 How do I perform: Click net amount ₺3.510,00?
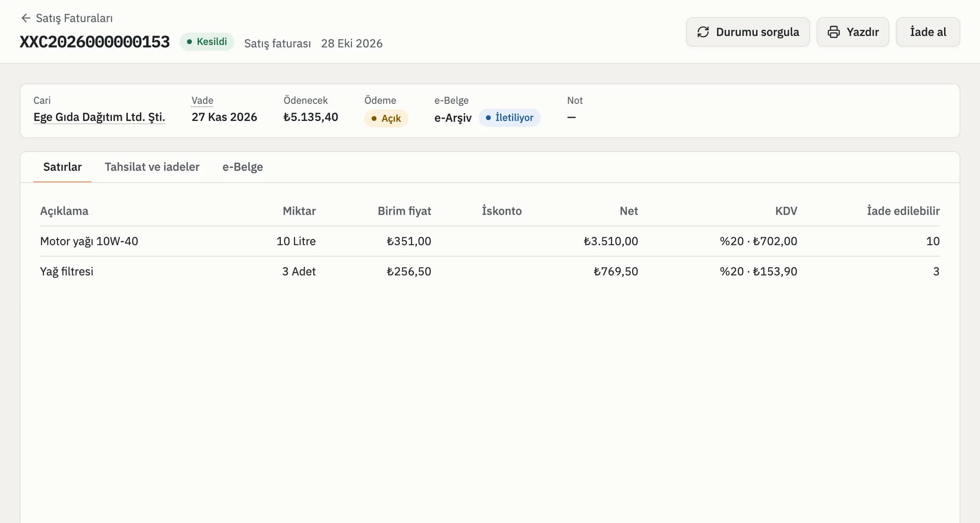pyautogui.click(x=611, y=241)
